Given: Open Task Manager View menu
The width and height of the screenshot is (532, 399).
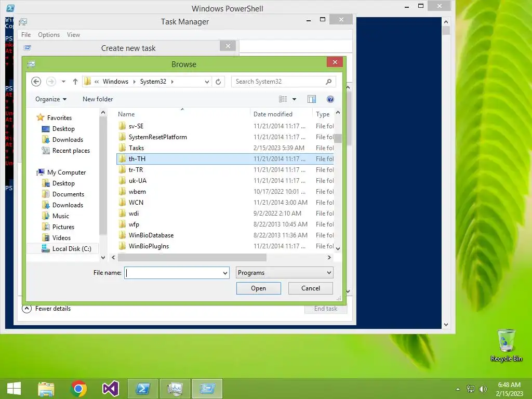Looking at the screenshot, I should pos(73,35).
